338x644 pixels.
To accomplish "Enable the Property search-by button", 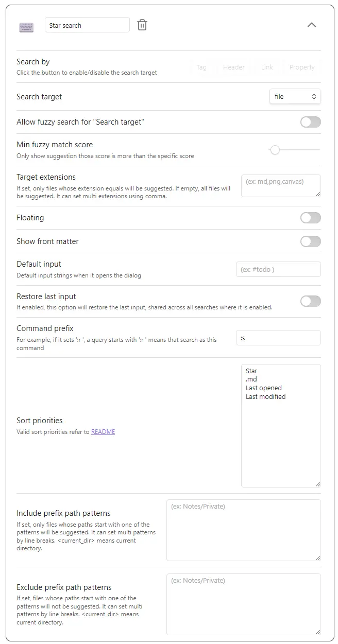I will coord(302,67).
